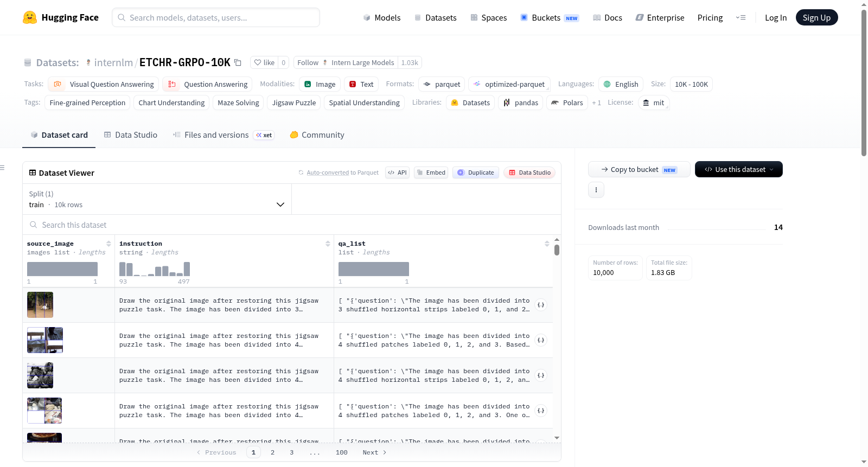Open JSON expand icon in second row
This screenshot has height=467, width=868.
pyautogui.click(x=541, y=340)
